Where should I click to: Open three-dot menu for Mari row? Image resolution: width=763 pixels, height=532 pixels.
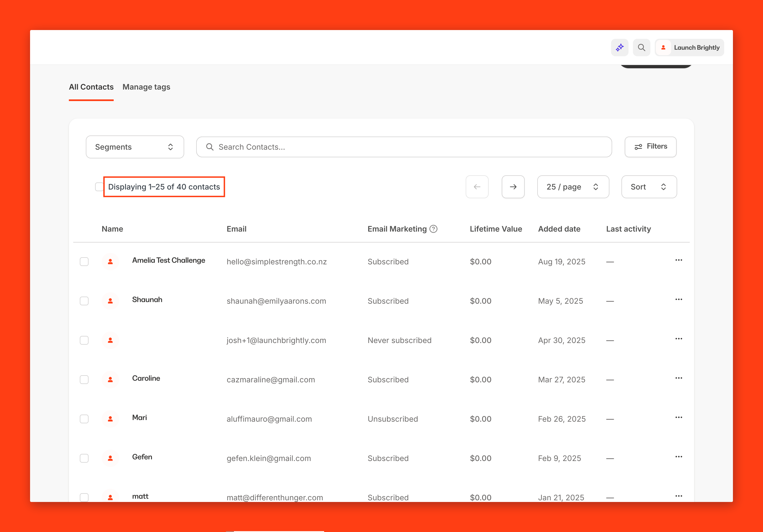click(678, 417)
